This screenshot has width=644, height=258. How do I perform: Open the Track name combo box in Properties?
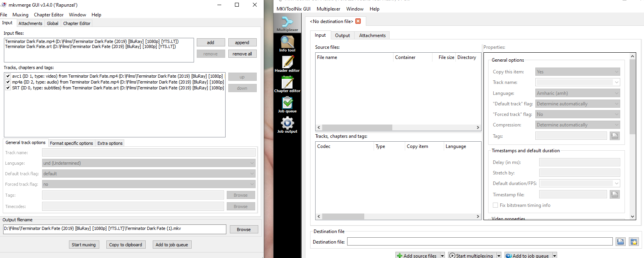click(x=577, y=82)
